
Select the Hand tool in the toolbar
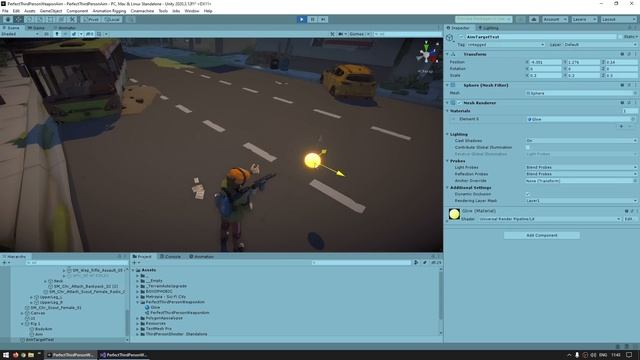click(x=8, y=19)
